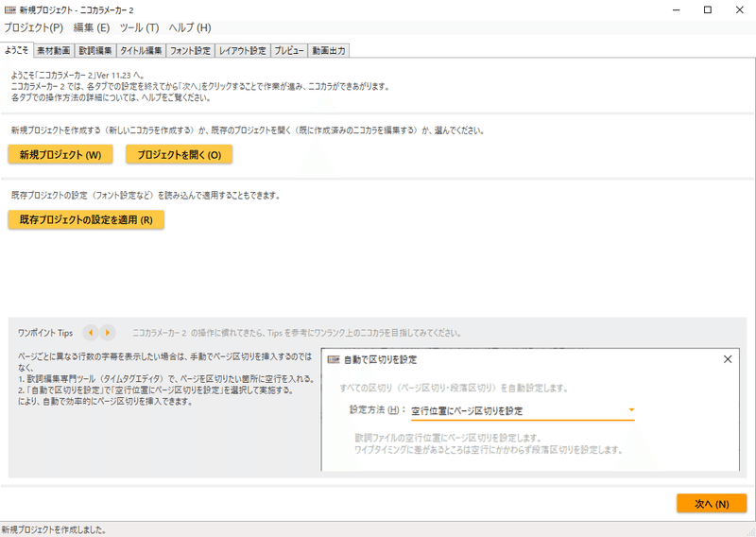Switch to the タイトル編集 tab

pos(141,50)
